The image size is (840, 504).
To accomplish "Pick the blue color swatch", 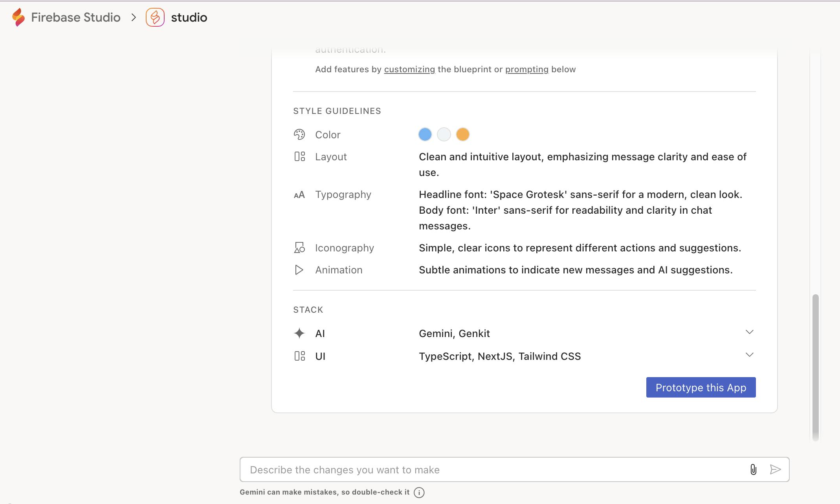I will [x=425, y=134].
